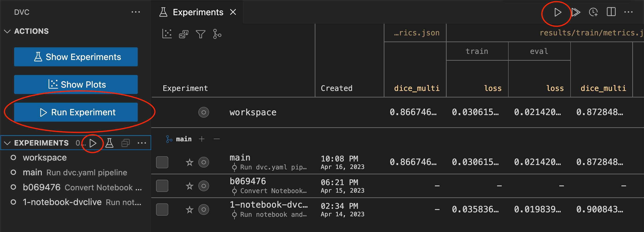Select the Experiments tab

point(198,12)
